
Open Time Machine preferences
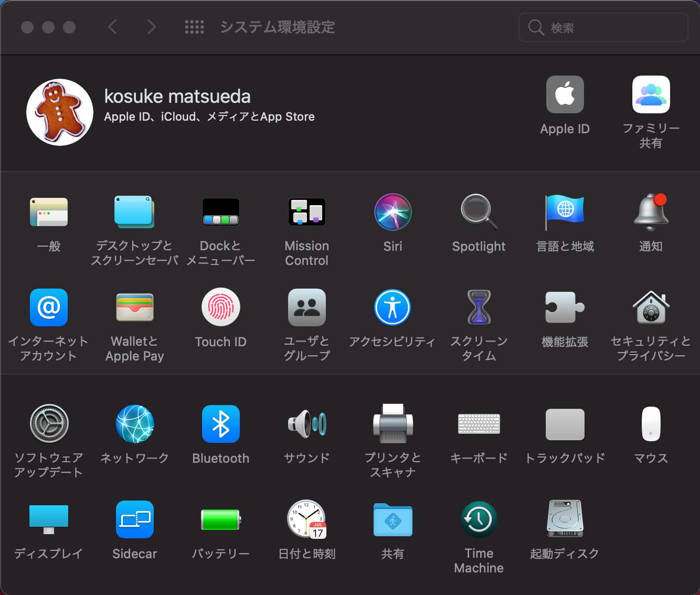tap(479, 519)
